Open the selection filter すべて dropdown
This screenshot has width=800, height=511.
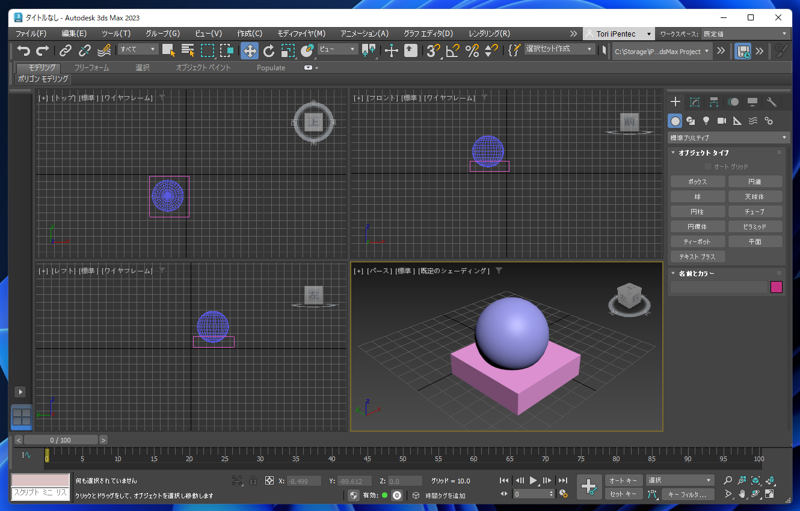point(137,49)
